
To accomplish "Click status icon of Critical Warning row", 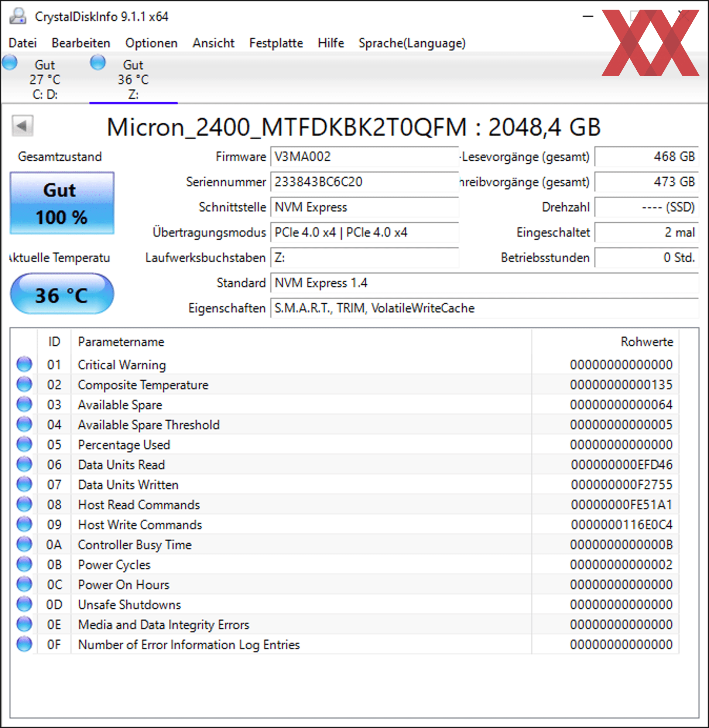I will pos(24,364).
